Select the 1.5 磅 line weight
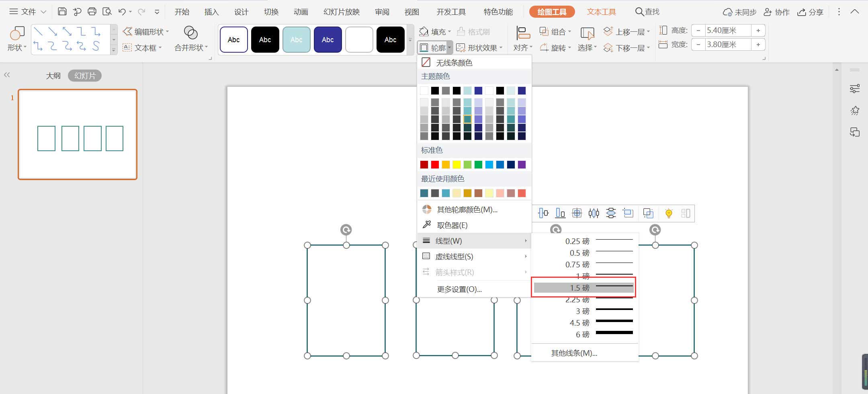This screenshot has height=394, width=868. tap(583, 288)
